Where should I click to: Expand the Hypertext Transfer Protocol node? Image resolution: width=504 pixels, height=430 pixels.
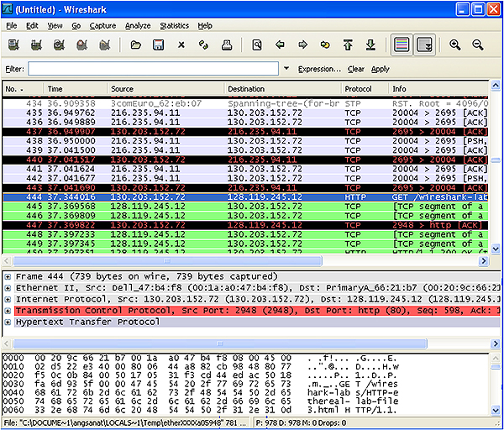pyautogui.click(x=8, y=322)
